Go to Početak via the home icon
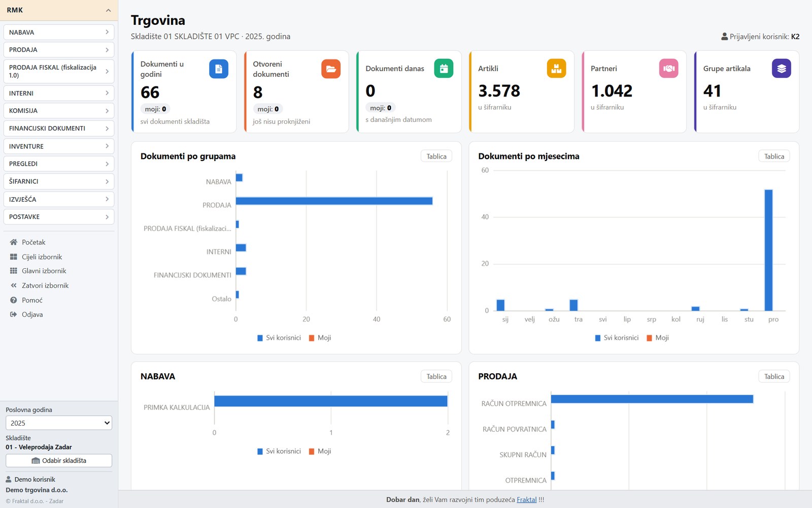The height and width of the screenshot is (508, 812). click(14, 242)
